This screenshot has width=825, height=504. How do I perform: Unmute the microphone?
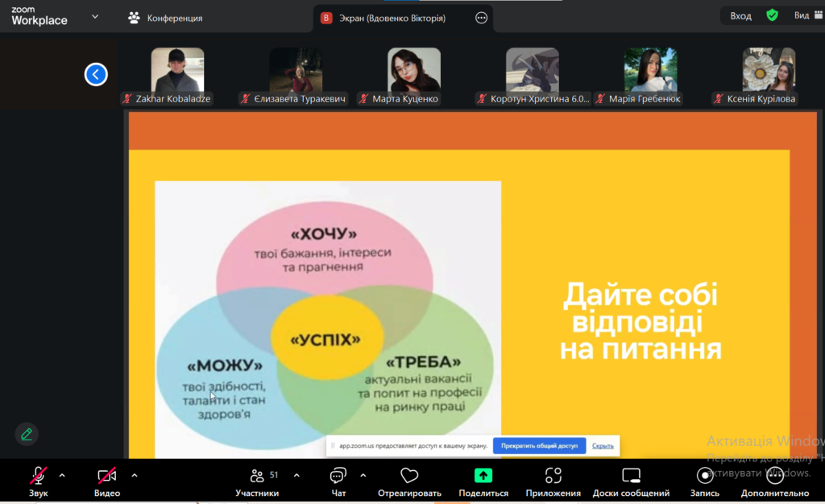(38, 476)
